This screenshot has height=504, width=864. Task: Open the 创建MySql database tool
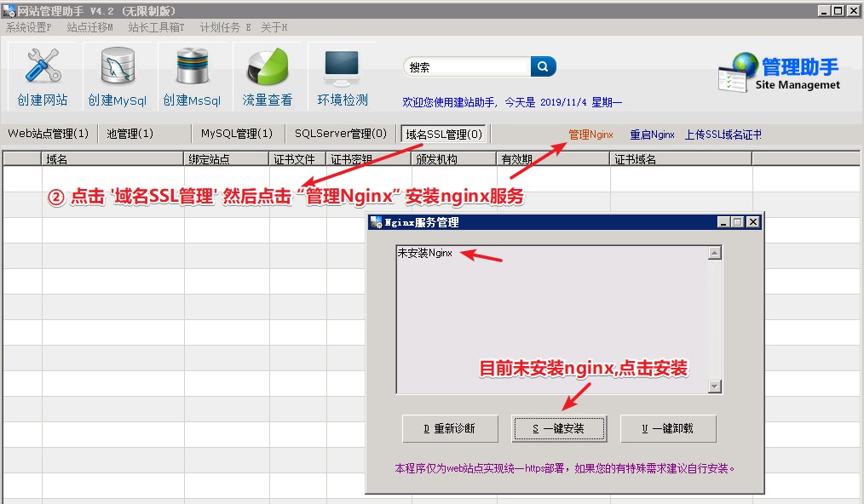pos(118,67)
